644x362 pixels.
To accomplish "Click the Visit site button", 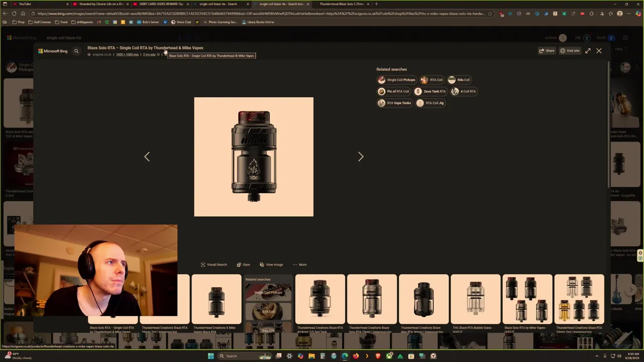I will pyautogui.click(x=570, y=51).
